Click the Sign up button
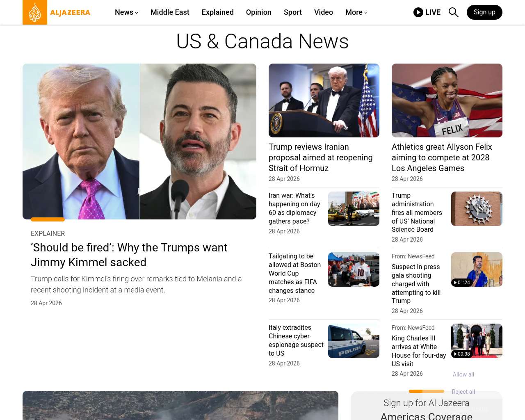This screenshot has height=420, width=525. (x=484, y=12)
